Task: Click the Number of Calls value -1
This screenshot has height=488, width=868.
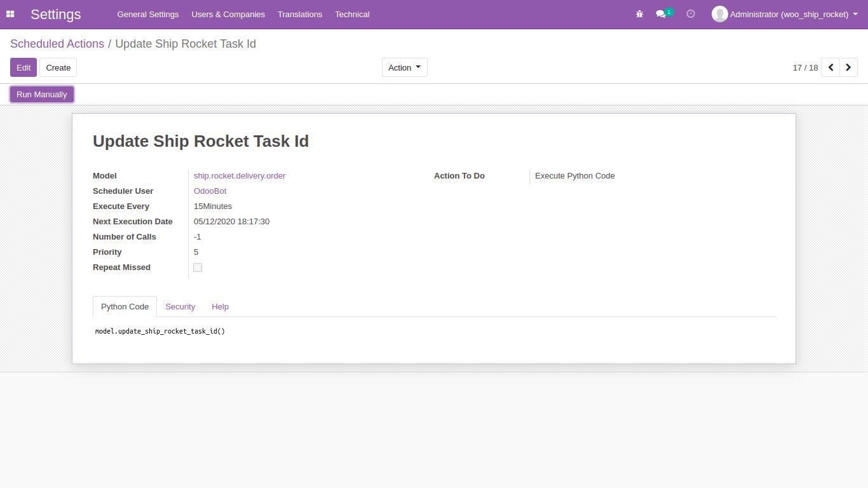Action: (198, 236)
